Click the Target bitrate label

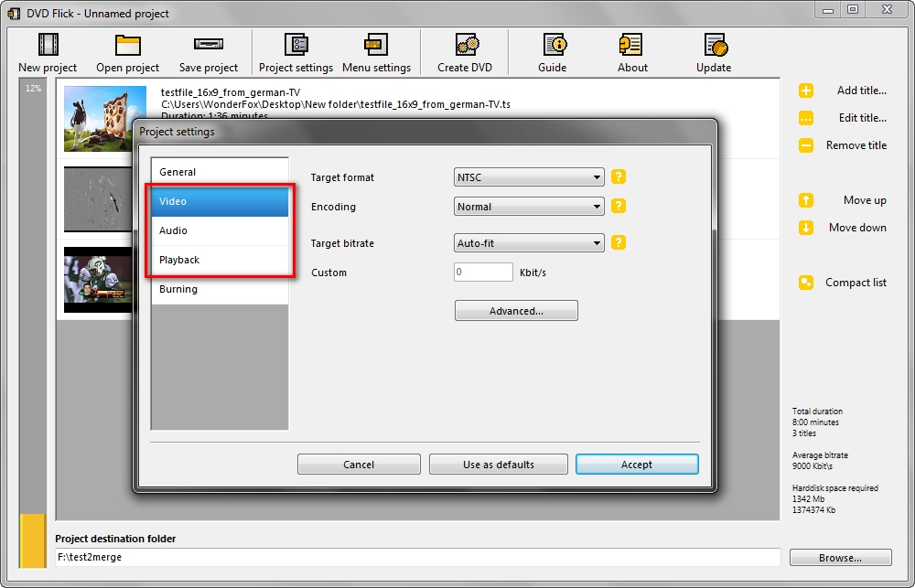pyautogui.click(x=342, y=243)
